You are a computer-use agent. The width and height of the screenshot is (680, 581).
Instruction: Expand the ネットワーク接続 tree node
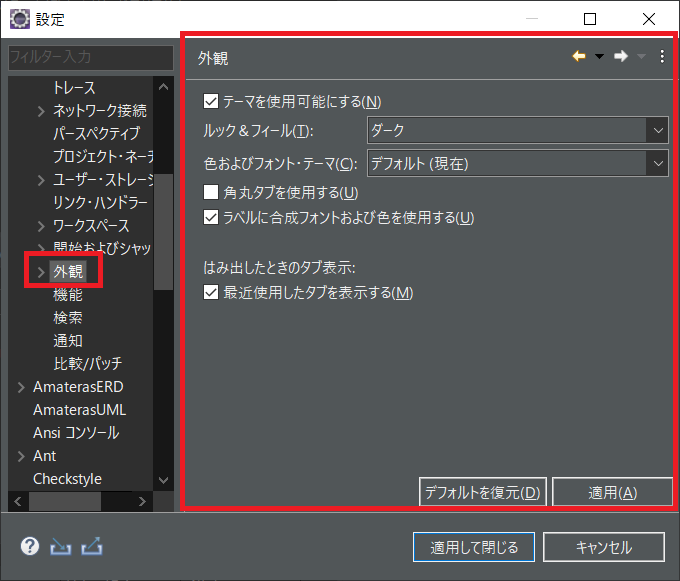(x=41, y=111)
